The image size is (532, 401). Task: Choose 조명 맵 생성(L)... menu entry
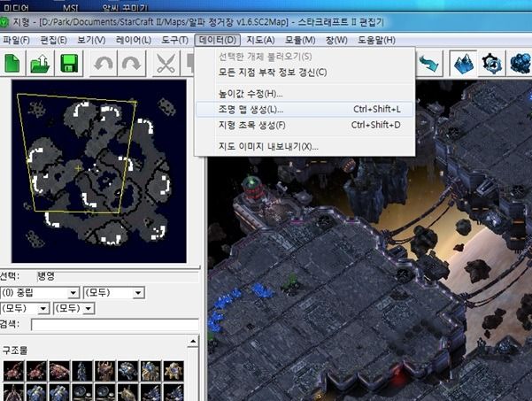click(305, 109)
